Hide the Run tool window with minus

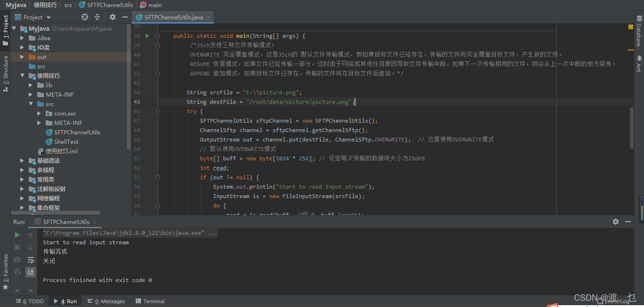628,222
